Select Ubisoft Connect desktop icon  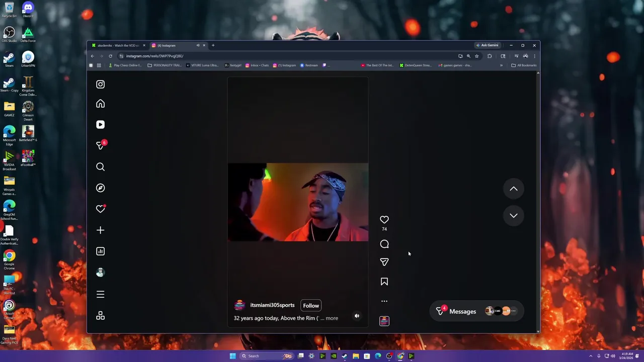point(9,309)
